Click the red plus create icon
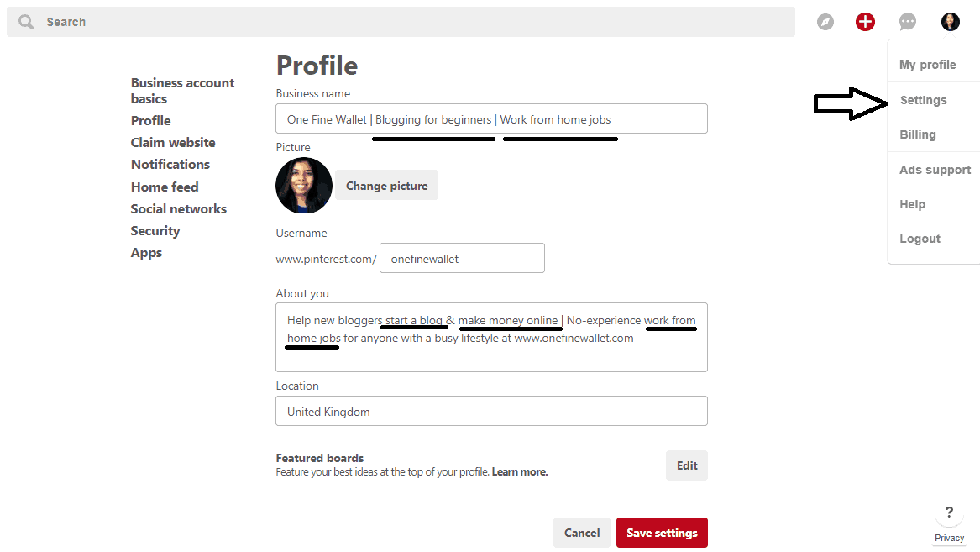Screen dimensions: 980x552 [865, 22]
